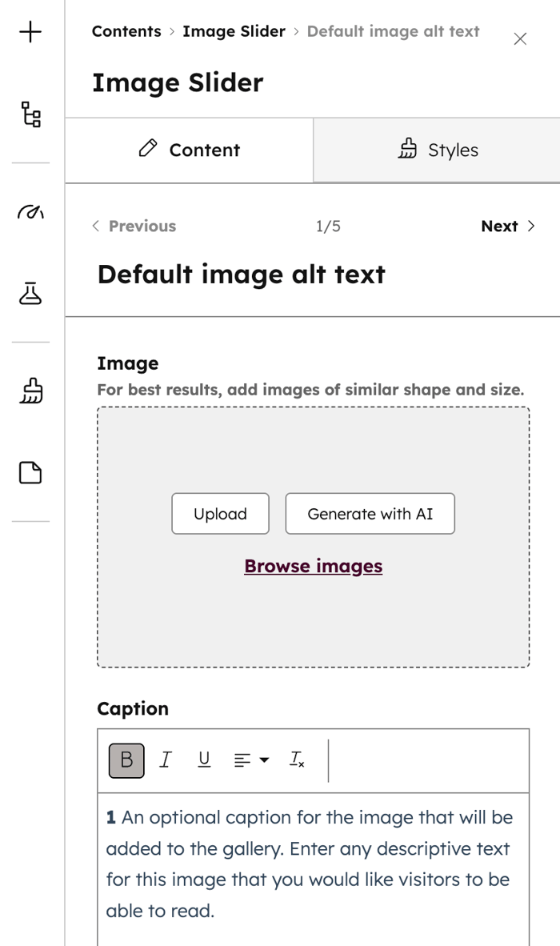Open the test flask icon in sidebar
The height and width of the screenshot is (946, 560).
30,293
